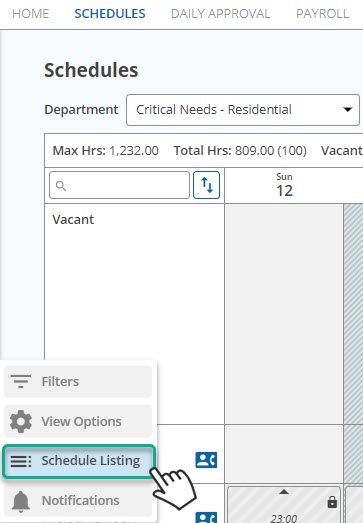Click the Vacant row label

click(73, 220)
